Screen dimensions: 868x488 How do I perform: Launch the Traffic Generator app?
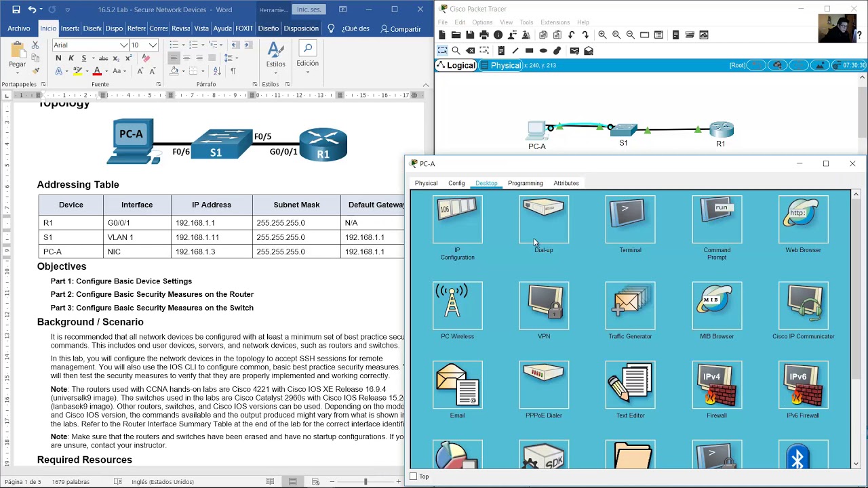[630, 306]
